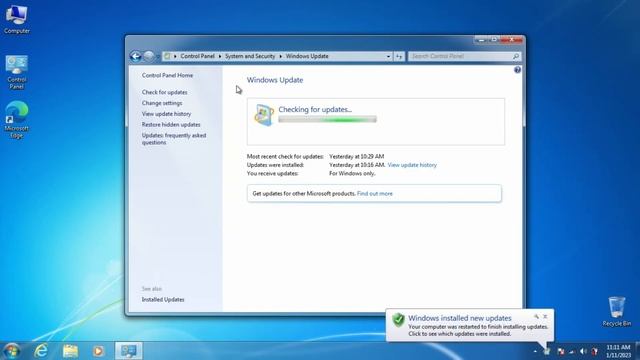Open the Recycle Bin on desktop

616,311
